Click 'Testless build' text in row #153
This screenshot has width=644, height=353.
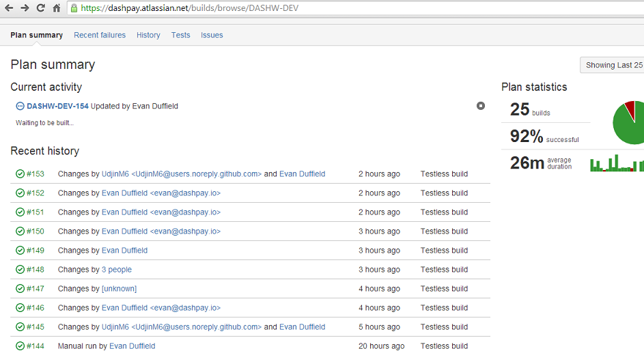point(444,174)
